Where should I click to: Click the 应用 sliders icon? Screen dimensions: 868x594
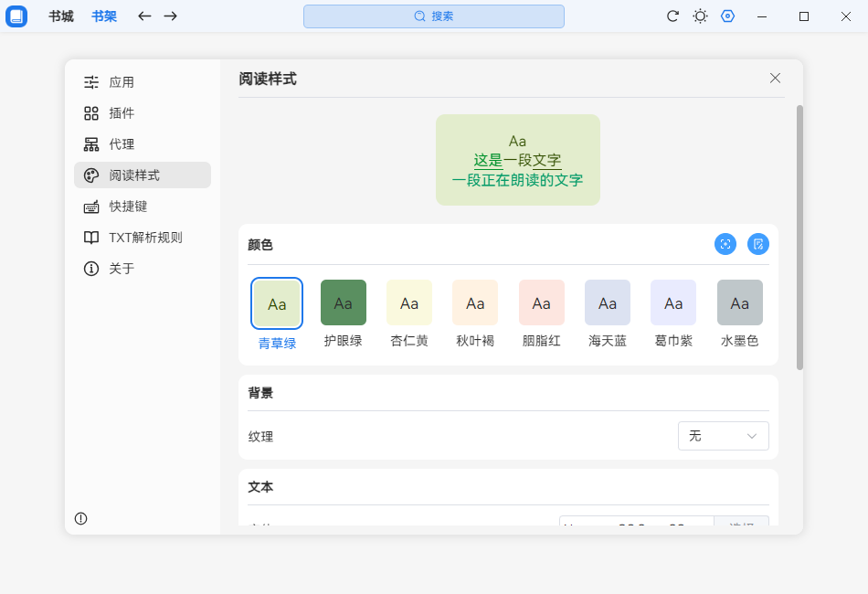tap(91, 82)
